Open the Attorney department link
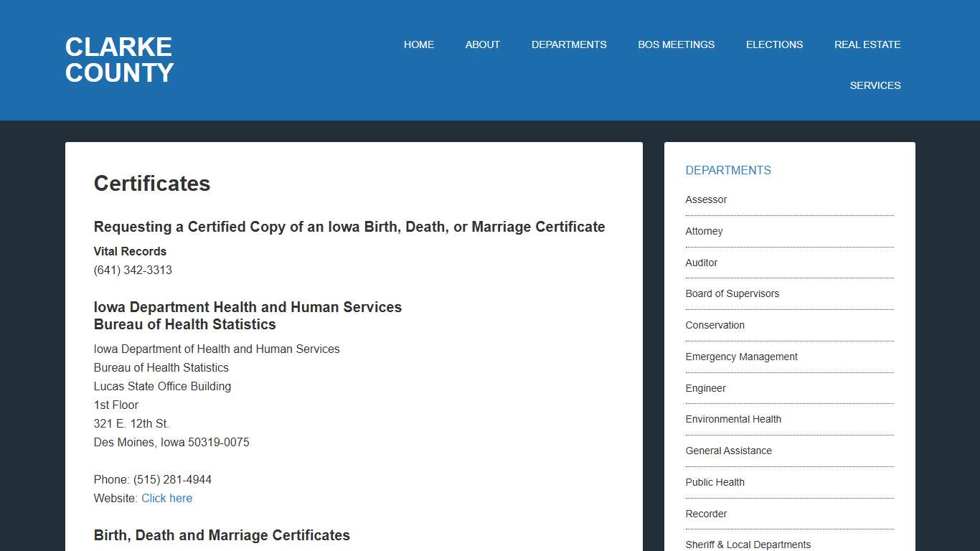Screen dimensions: 980x551 tap(704, 231)
